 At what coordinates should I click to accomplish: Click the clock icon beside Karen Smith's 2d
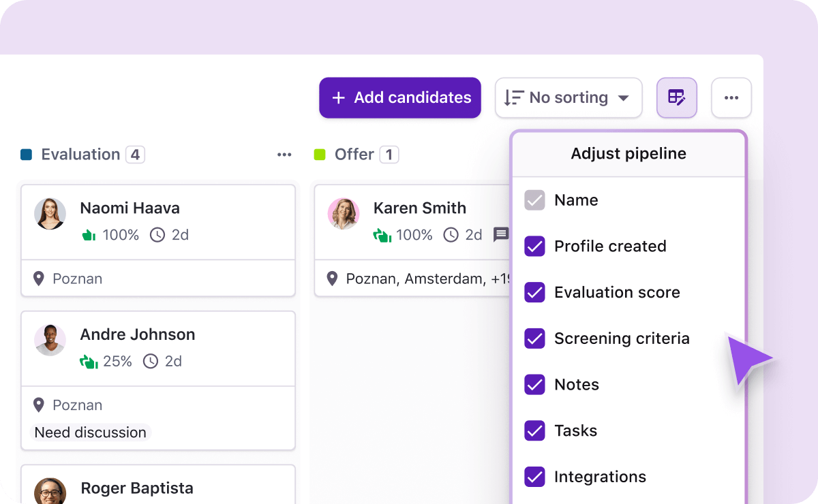[451, 235]
